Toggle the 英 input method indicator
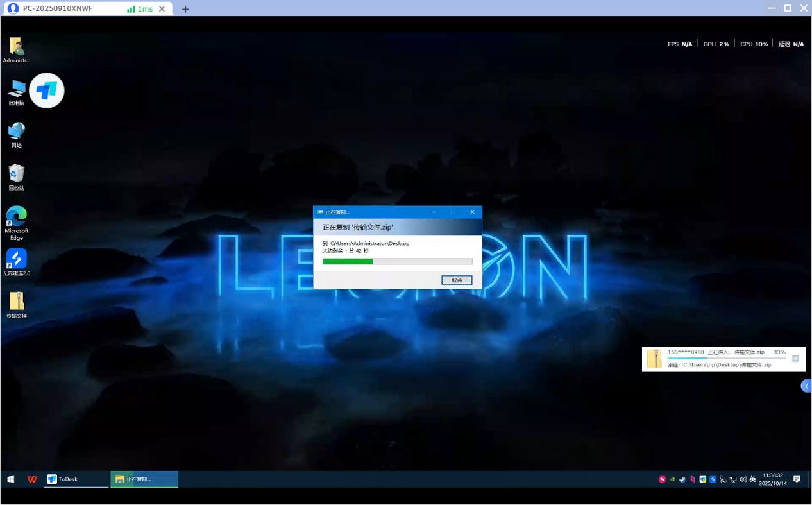812x505 pixels. tap(752, 479)
